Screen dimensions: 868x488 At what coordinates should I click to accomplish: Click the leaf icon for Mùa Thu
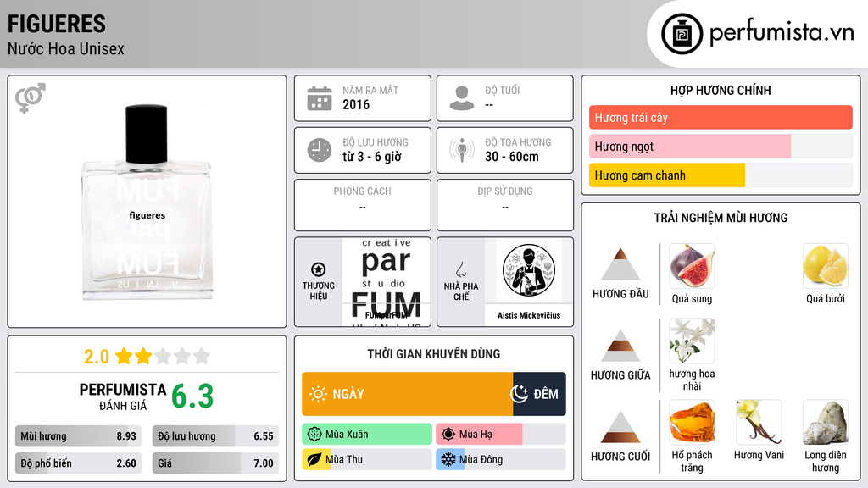314,459
